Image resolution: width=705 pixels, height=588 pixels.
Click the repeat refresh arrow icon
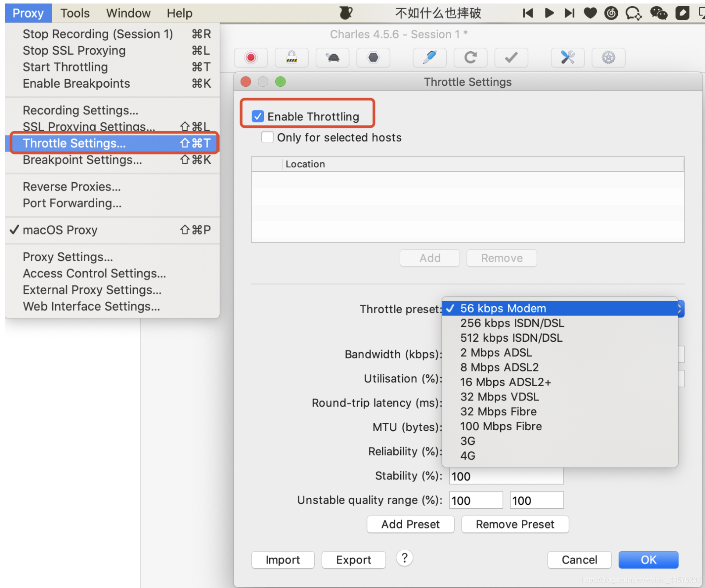pyautogui.click(x=470, y=57)
